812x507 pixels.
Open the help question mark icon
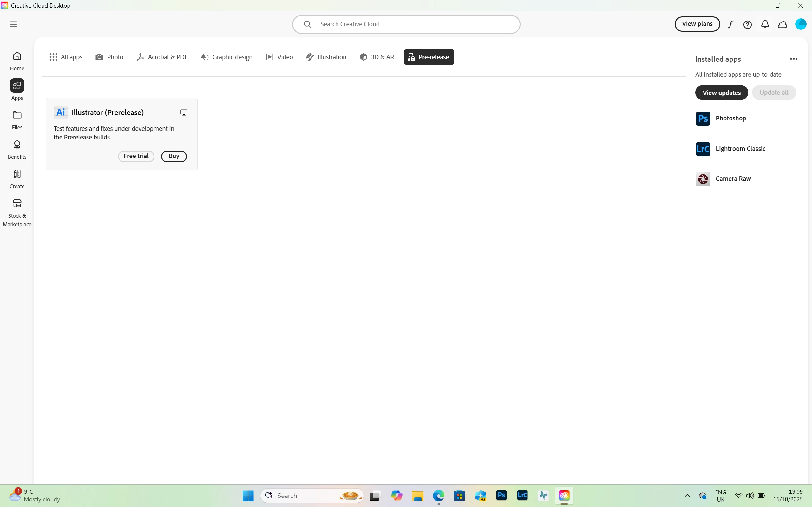747,24
